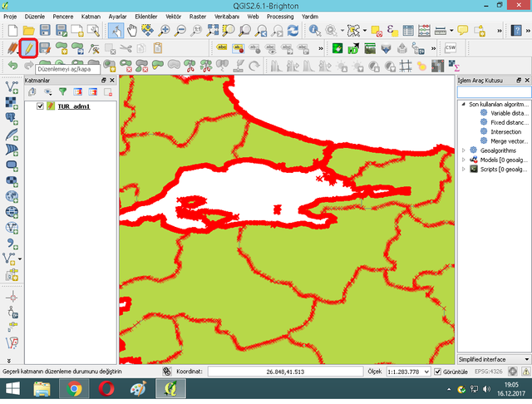Open the Proje menu
This screenshot has width=532, height=404.
pyautogui.click(x=10, y=17)
